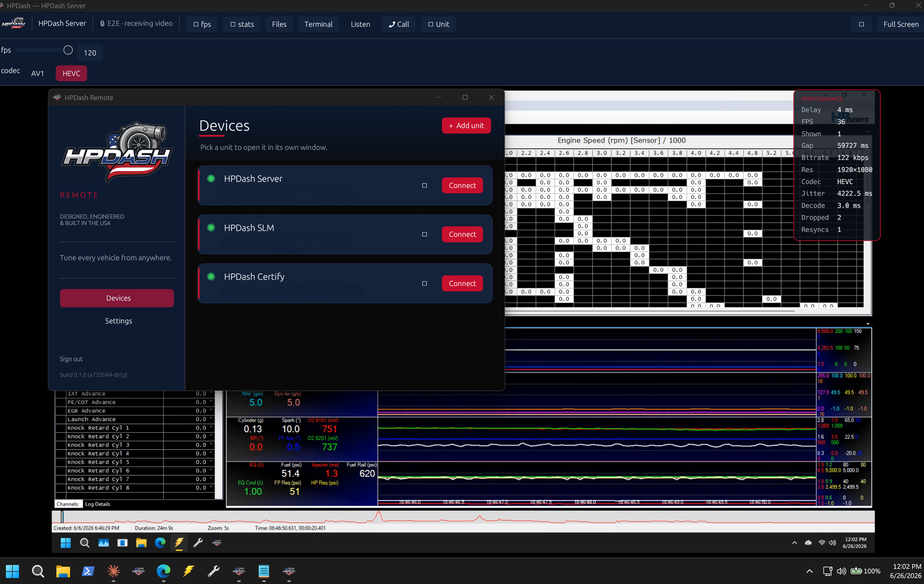
Task: Click the wrench icon in the remote taskbar
Action: click(x=198, y=543)
